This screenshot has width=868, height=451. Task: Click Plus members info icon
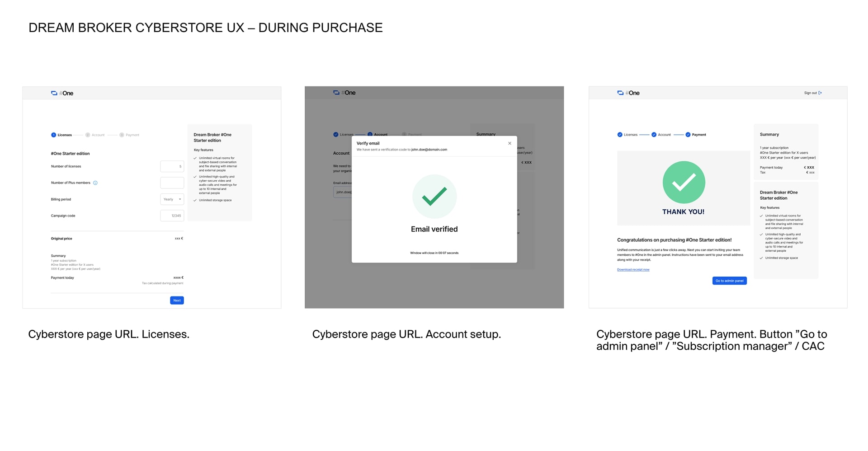pos(95,183)
